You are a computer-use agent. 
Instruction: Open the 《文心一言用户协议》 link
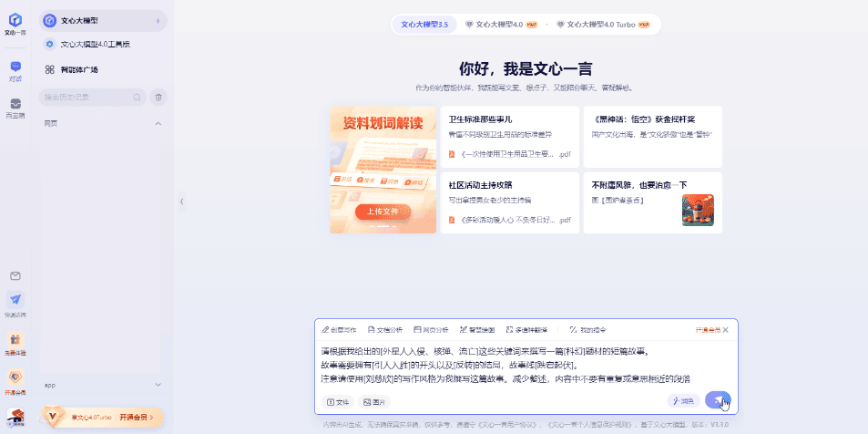509,425
